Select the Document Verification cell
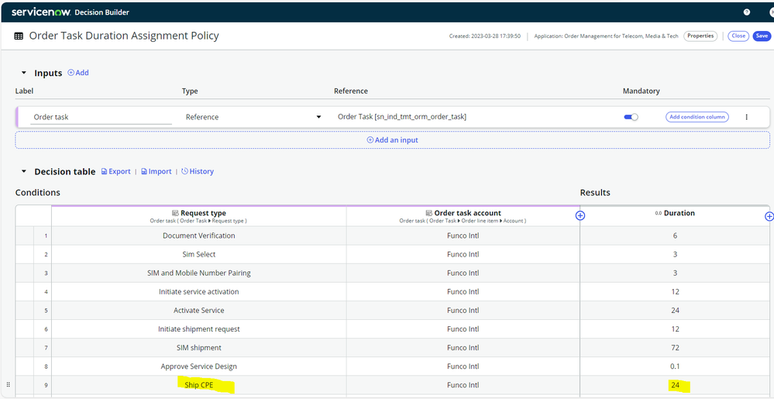Viewport: 774px width, 399px height. coord(198,236)
